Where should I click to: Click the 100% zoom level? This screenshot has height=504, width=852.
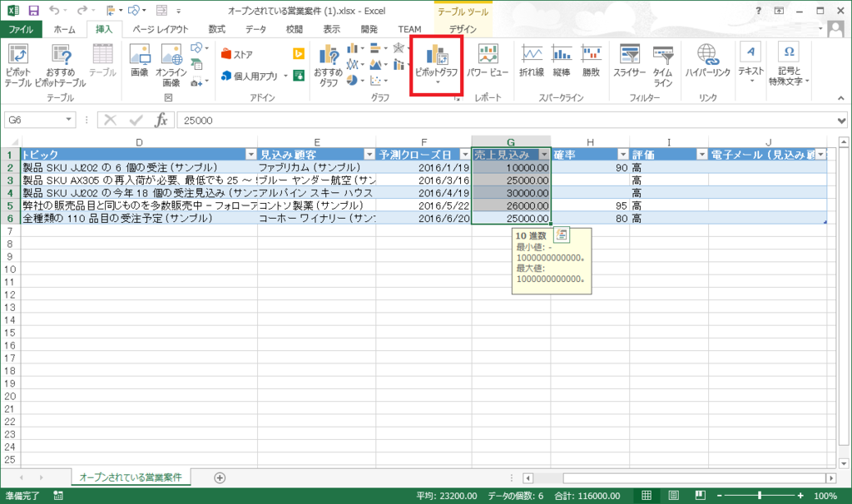pyautogui.click(x=825, y=496)
